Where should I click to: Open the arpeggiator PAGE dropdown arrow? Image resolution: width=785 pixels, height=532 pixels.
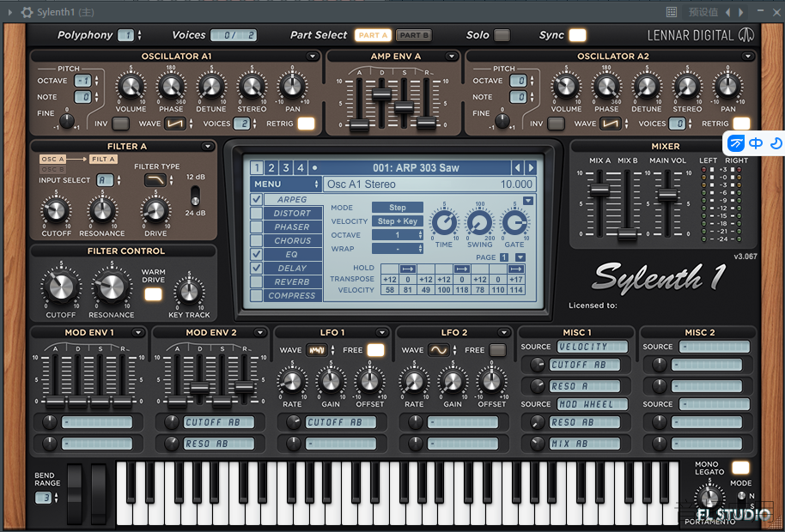coord(520,257)
